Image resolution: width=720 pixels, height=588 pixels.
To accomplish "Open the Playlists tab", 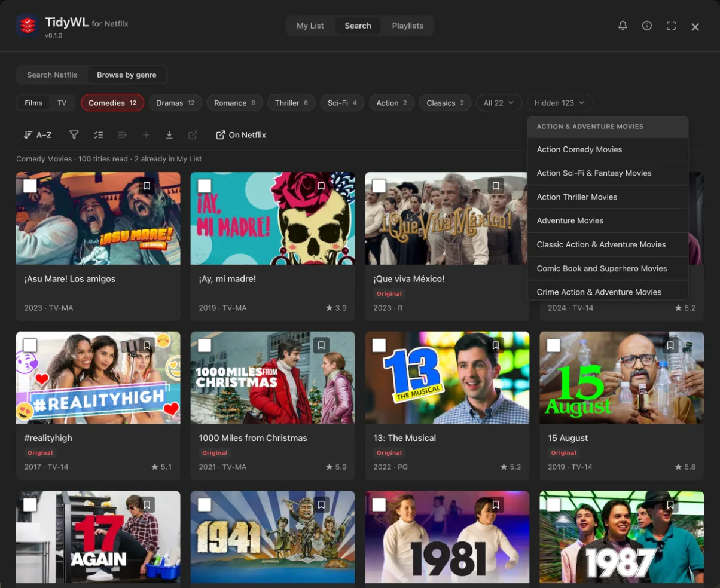I will 407,26.
